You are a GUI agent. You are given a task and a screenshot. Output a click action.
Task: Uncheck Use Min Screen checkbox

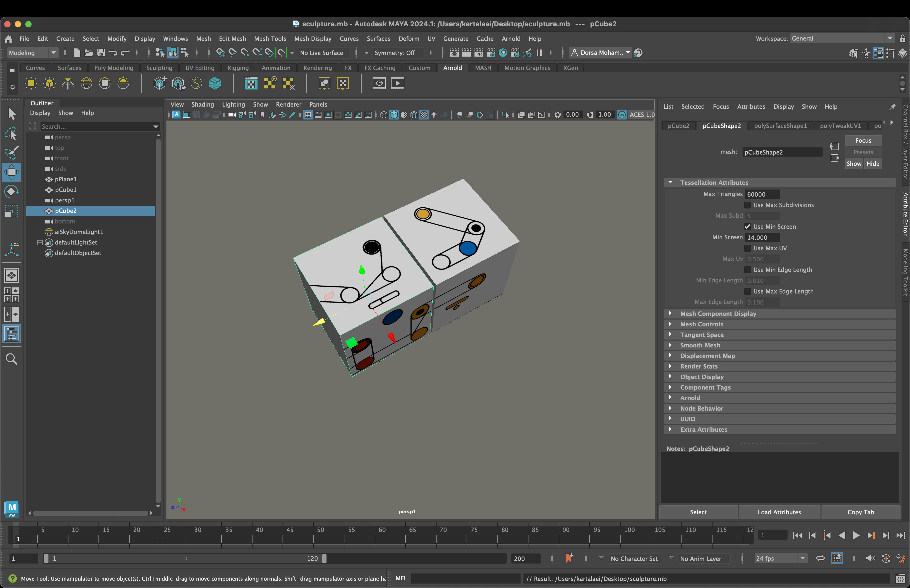[747, 226]
